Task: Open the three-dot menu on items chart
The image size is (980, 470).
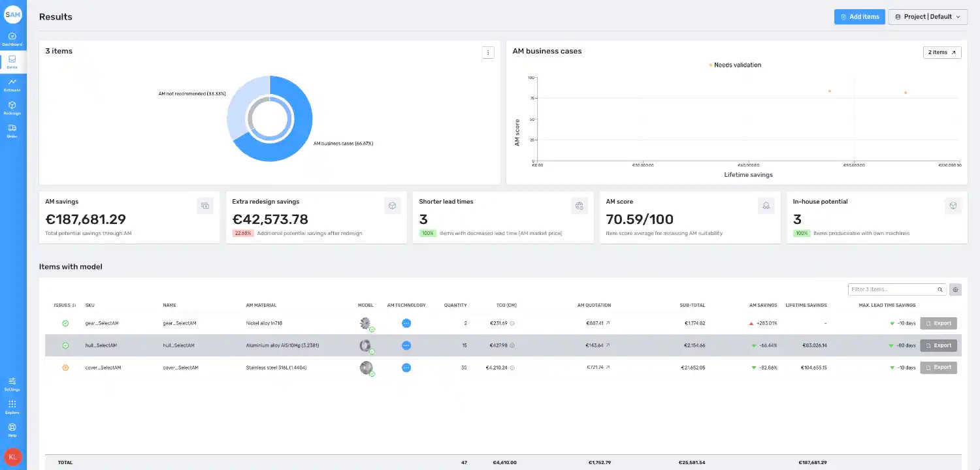Action: coord(487,52)
